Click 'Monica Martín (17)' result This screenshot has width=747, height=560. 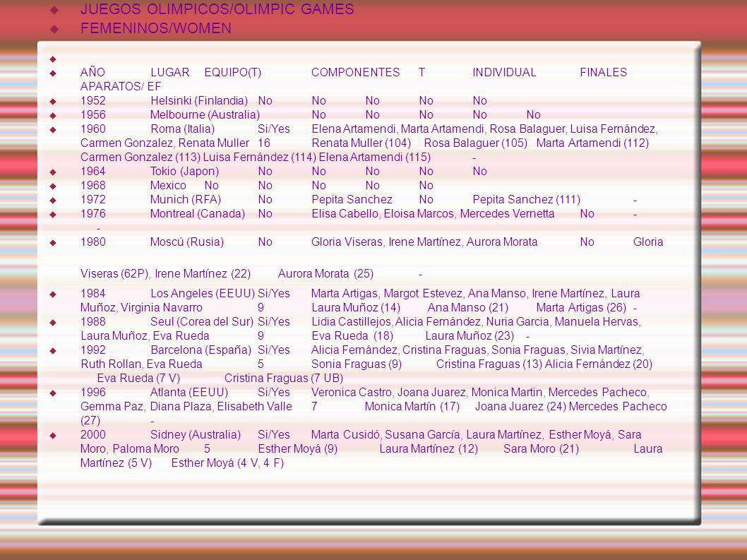(412, 407)
